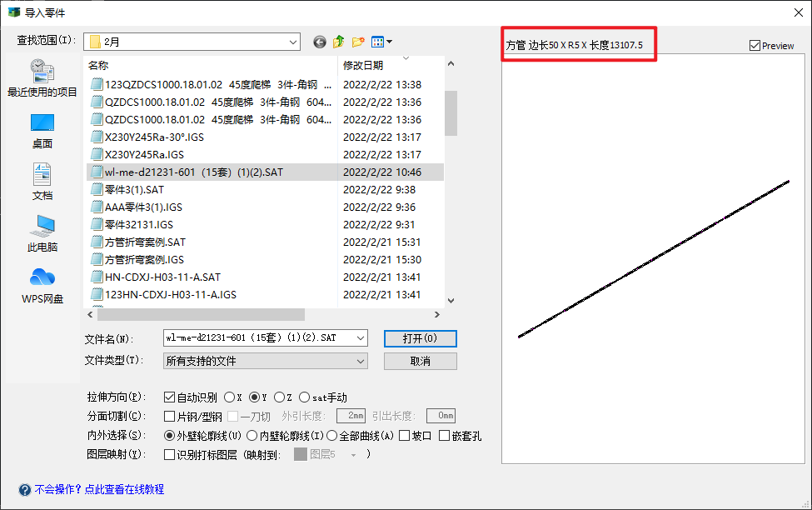Click the 打开 button

click(x=420, y=338)
